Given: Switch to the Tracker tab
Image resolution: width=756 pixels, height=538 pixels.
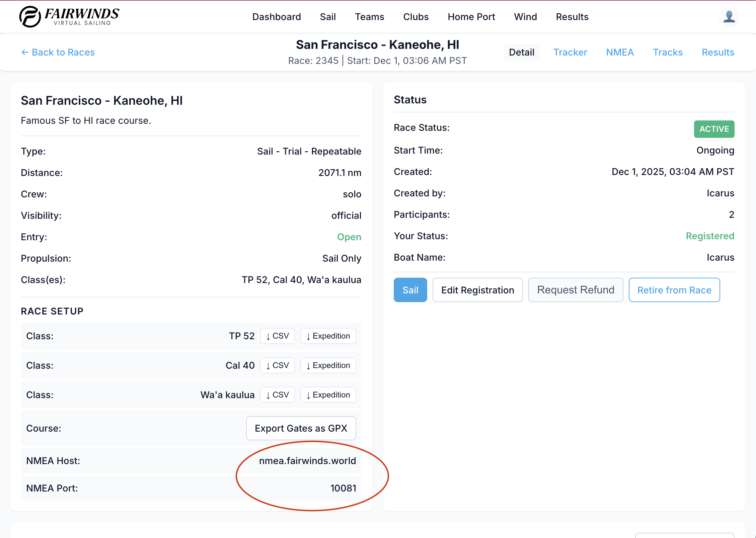Looking at the screenshot, I should [x=570, y=52].
